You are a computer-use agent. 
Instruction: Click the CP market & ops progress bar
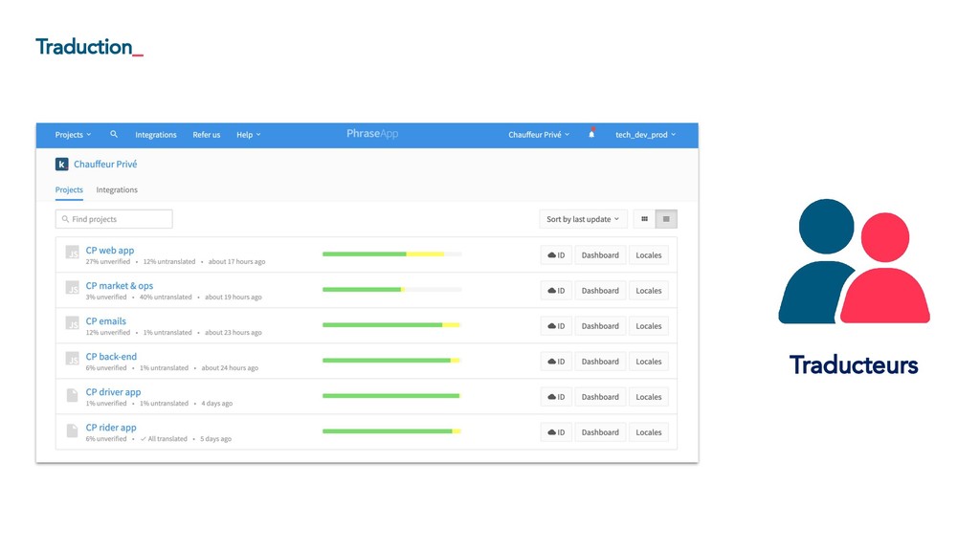click(x=391, y=290)
